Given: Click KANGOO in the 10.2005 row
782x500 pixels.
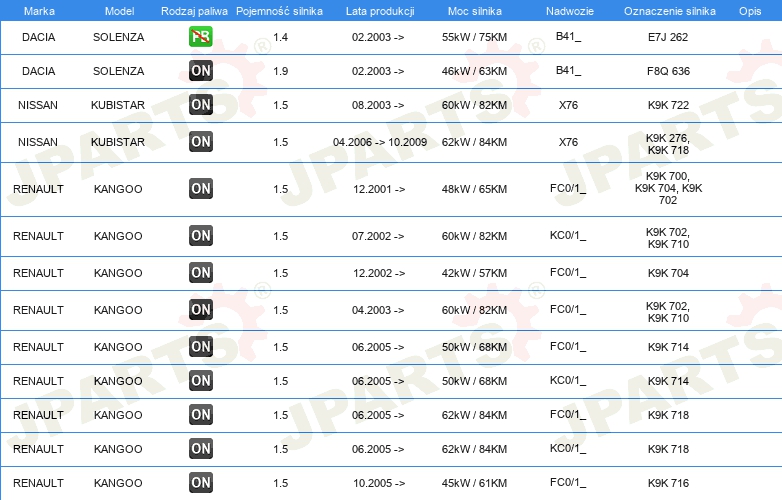Looking at the screenshot, I should coord(118,483).
